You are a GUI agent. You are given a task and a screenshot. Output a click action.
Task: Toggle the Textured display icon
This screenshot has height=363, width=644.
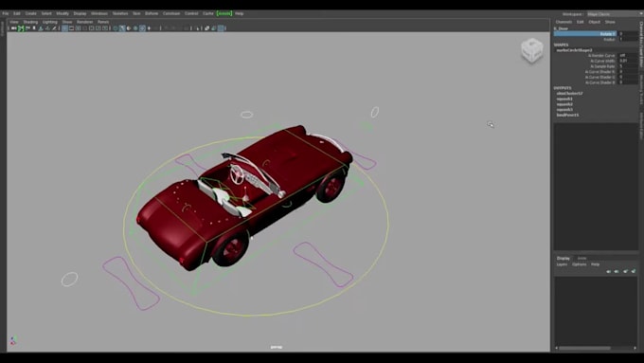[x=142, y=27]
